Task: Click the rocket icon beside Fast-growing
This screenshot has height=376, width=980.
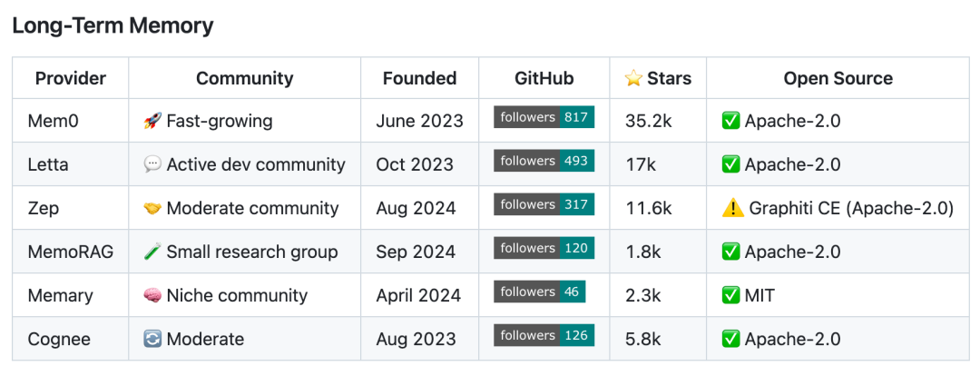Action: coord(152,121)
